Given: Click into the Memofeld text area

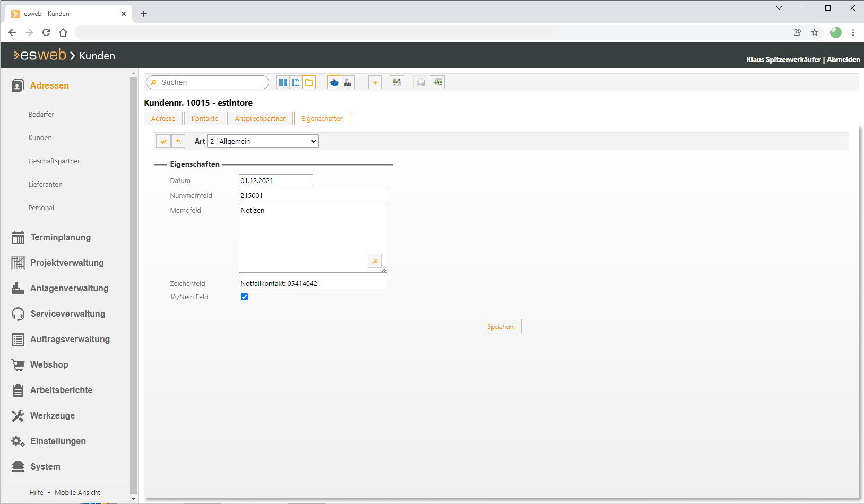Looking at the screenshot, I should coord(313,238).
